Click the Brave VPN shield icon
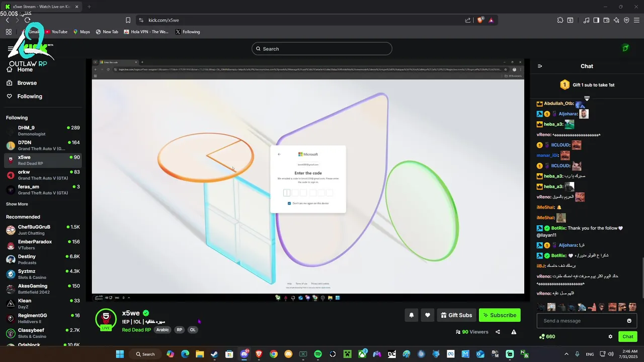644x362 pixels. pos(626,20)
